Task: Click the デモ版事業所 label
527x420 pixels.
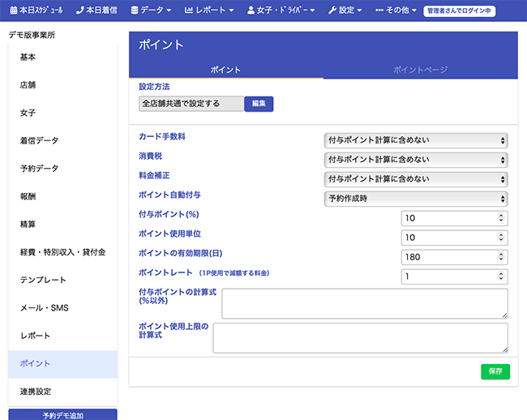Action: click(x=32, y=35)
